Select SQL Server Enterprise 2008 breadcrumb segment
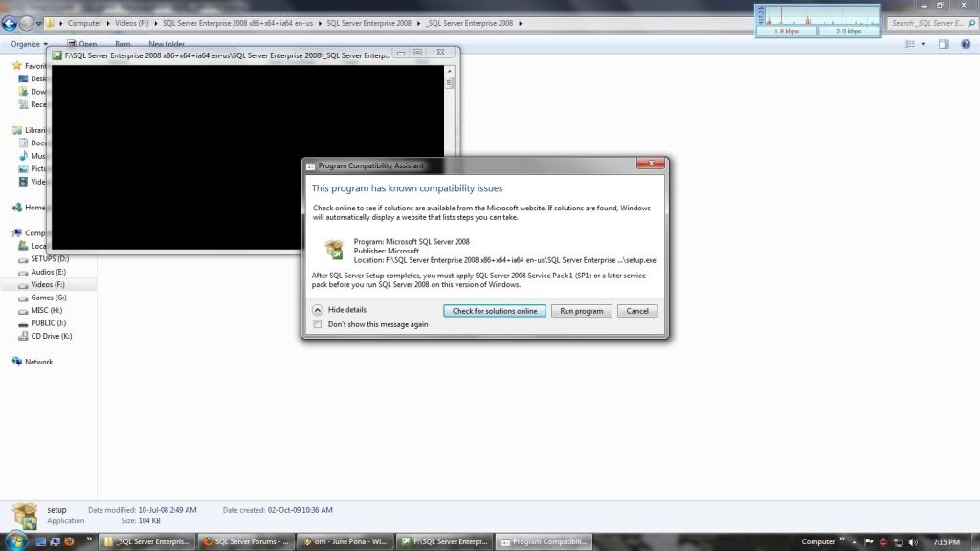Screen dimensions: 980x551 (x=368, y=23)
